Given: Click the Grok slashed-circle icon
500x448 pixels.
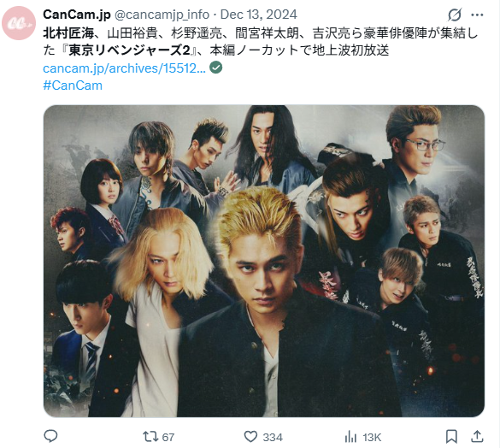Looking at the screenshot, I should 455,15.
